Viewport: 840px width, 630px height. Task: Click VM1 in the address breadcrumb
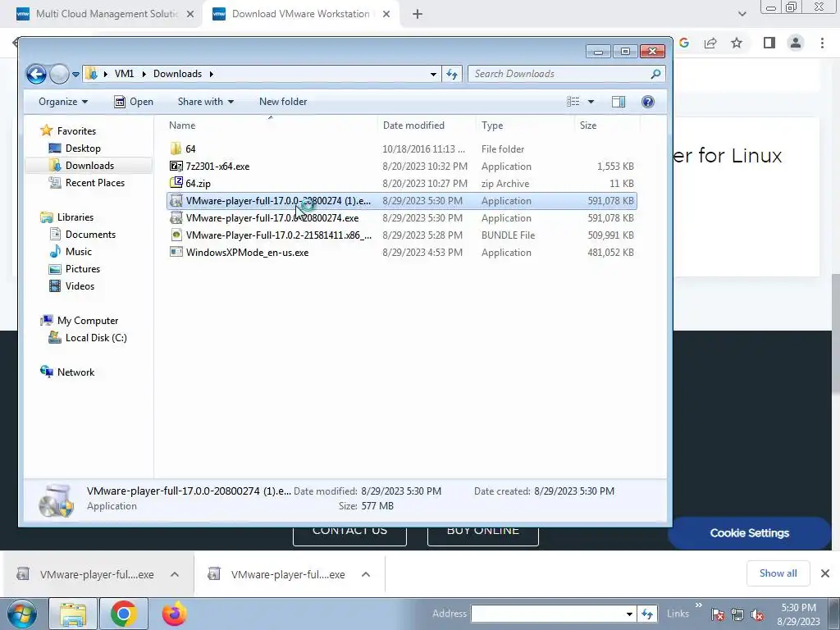pos(125,74)
